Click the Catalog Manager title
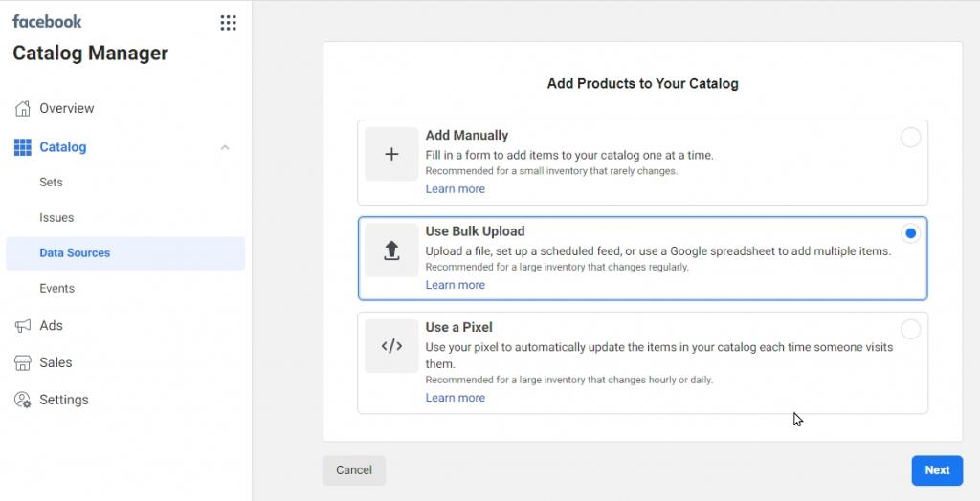The height and width of the screenshot is (501, 980). tap(91, 54)
